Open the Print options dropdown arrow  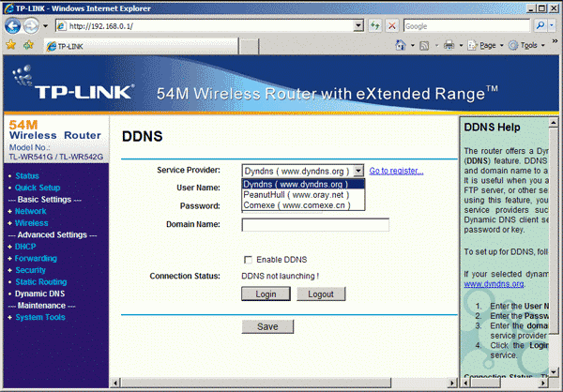[461, 46]
